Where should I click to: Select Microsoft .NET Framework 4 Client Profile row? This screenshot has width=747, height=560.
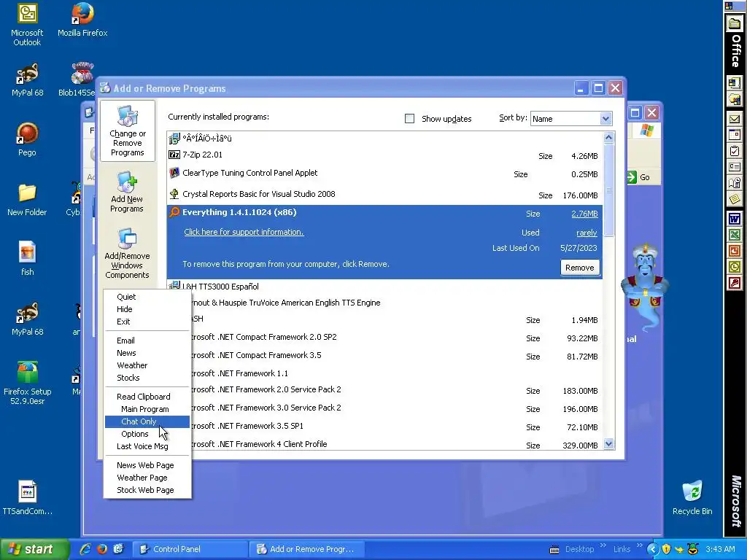(x=385, y=444)
